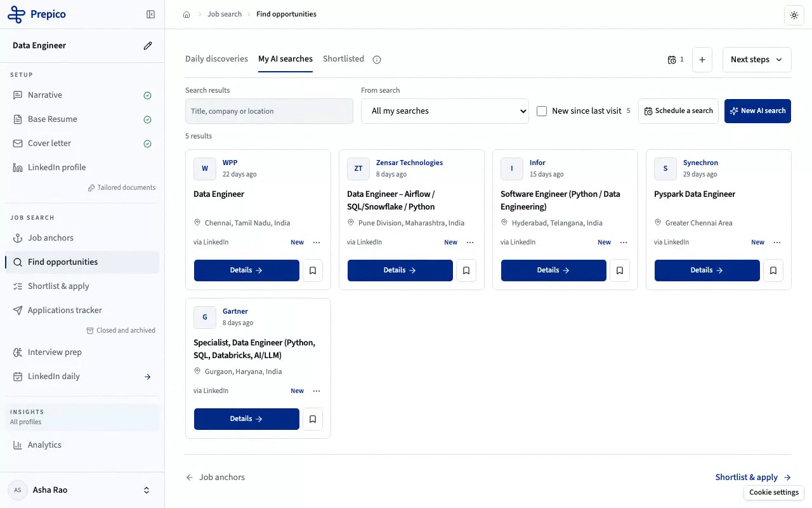
Task: Open more options on Infor card
Action: 624,243
